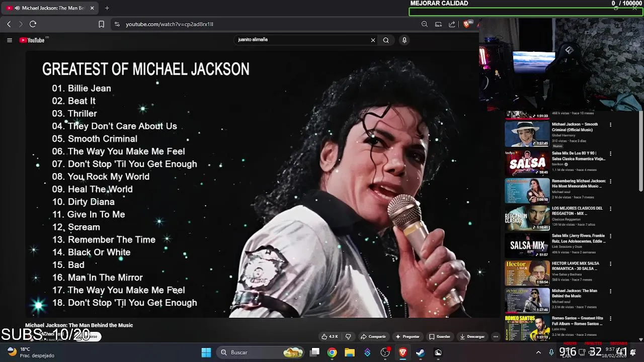The height and width of the screenshot is (362, 644).
Task: Open the browser zoom control icon
Action: pos(425,24)
